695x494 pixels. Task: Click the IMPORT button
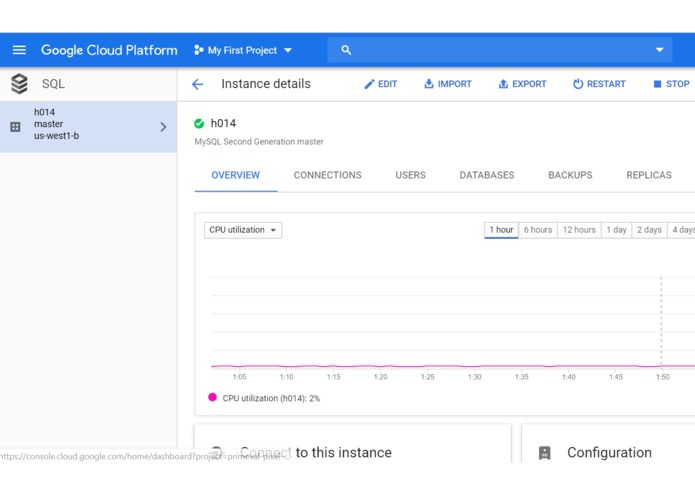(448, 84)
